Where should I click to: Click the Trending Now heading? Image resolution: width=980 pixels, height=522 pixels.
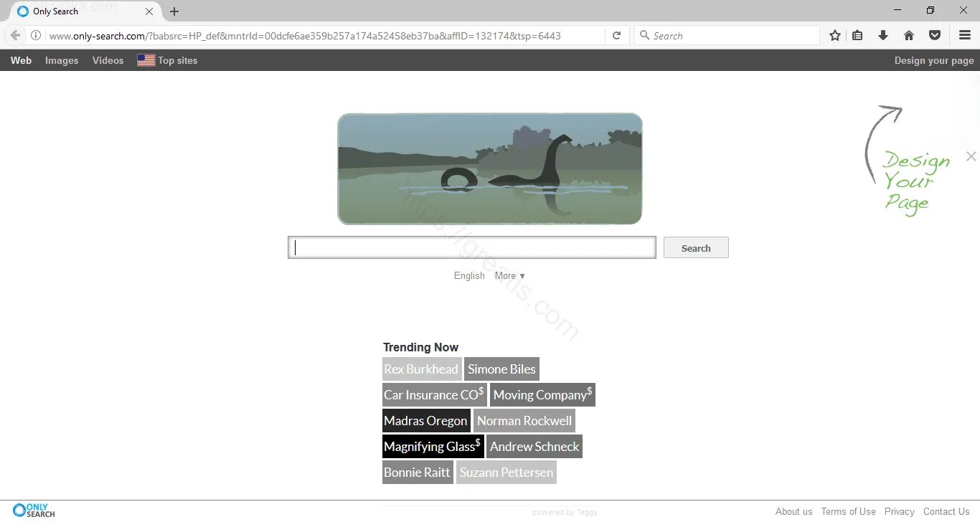click(420, 347)
